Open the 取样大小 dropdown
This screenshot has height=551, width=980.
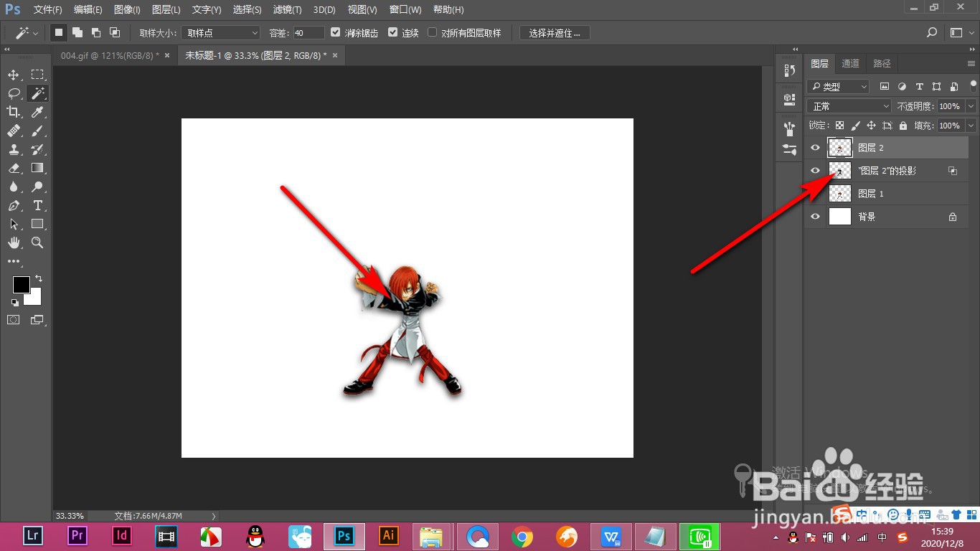point(220,33)
